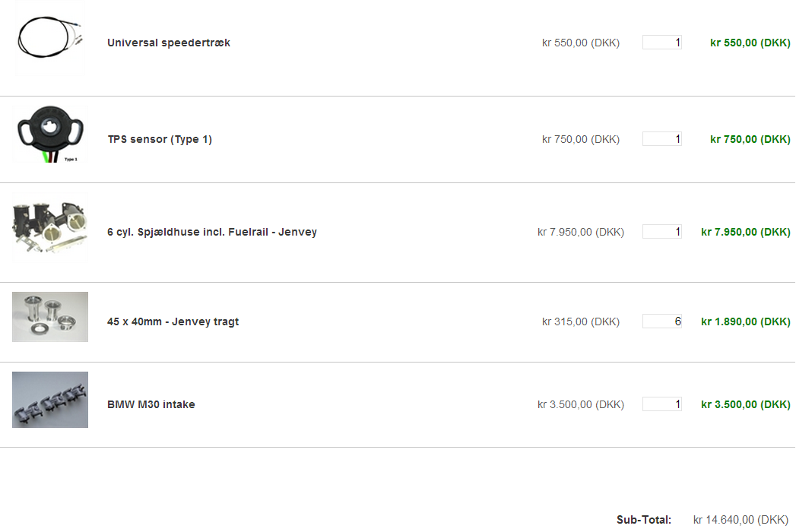Click the kr 315,00 unit price
The image size is (796, 532).
coord(581,321)
